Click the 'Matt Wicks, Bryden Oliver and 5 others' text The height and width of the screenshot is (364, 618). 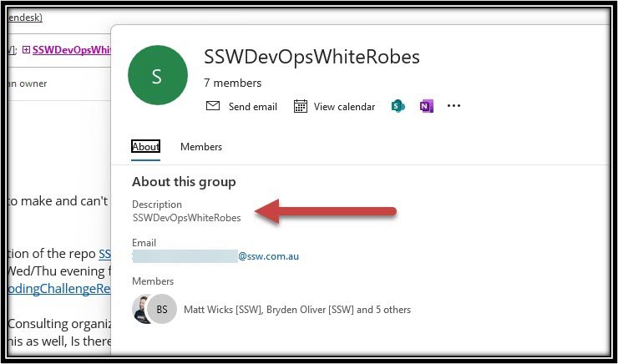(296, 310)
